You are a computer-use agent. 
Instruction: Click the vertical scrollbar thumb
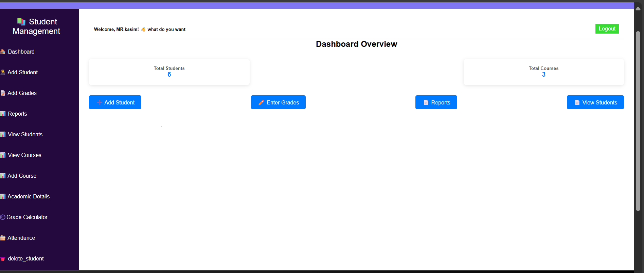tap(638, 121)
